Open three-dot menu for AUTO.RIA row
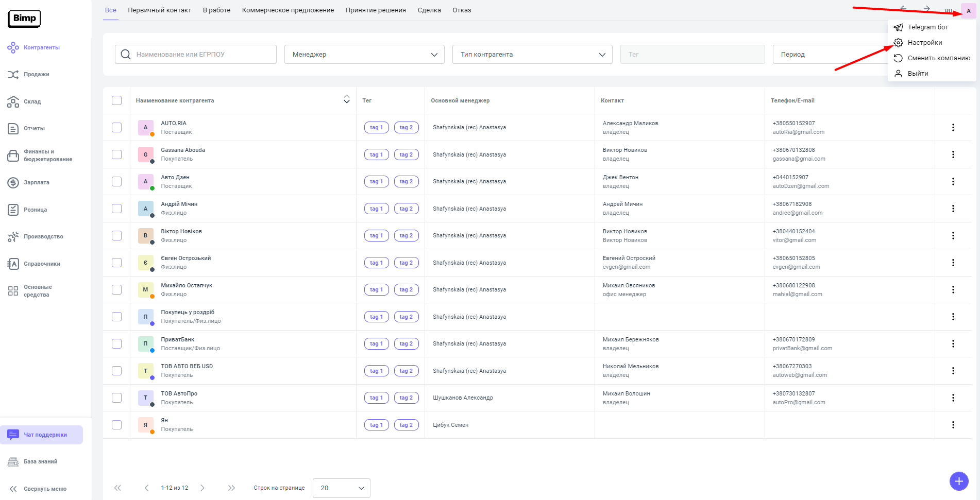Image resolution: width=980 pixels, height=500 pixels. 953,128
